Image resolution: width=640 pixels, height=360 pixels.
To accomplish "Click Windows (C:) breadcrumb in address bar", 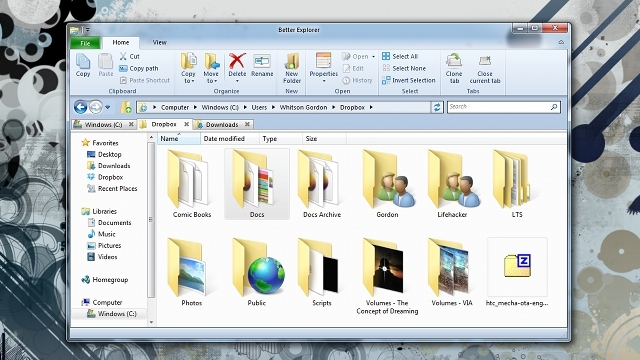I will (x=220, y=107).
